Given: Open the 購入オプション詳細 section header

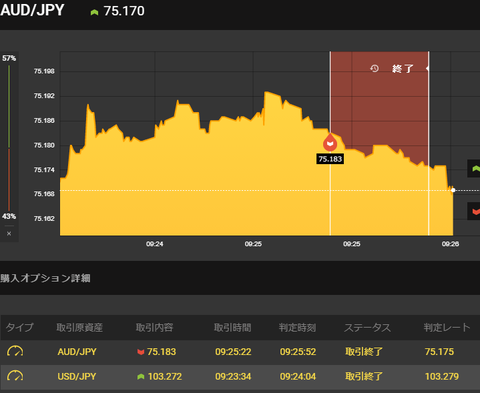Looking at the screenshot, I should pos(45,278).
